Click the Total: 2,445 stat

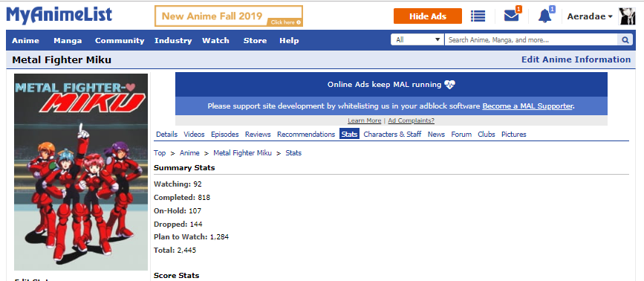tap(175, 251)
